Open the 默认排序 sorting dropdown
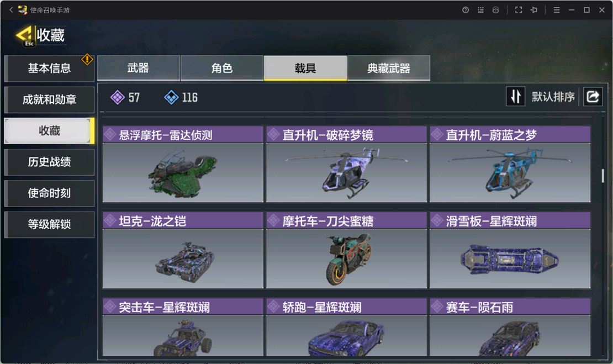The width and height of the screenshot is (613, 364). tap(553, 97)
